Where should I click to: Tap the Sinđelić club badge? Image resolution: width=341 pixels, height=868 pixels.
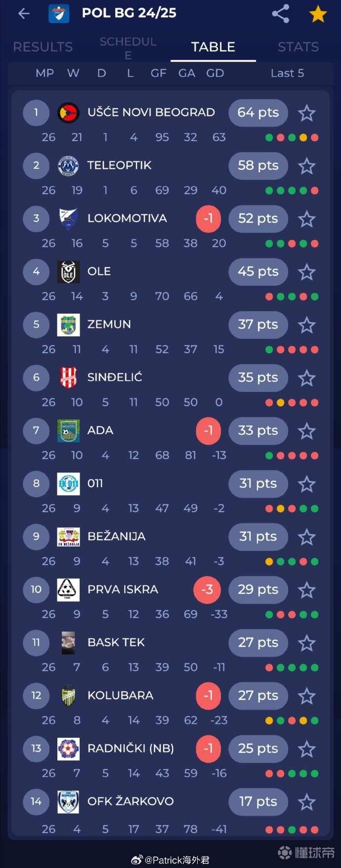pos(68,378)
